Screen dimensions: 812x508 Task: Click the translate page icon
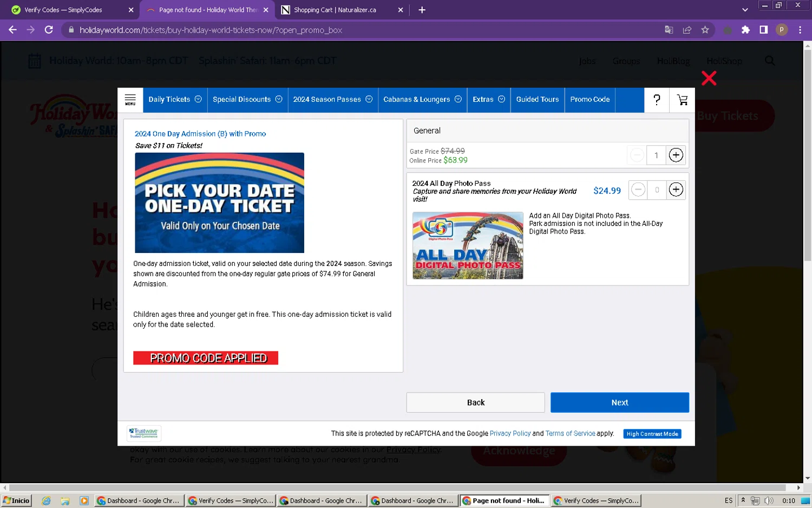click(669, 30)
